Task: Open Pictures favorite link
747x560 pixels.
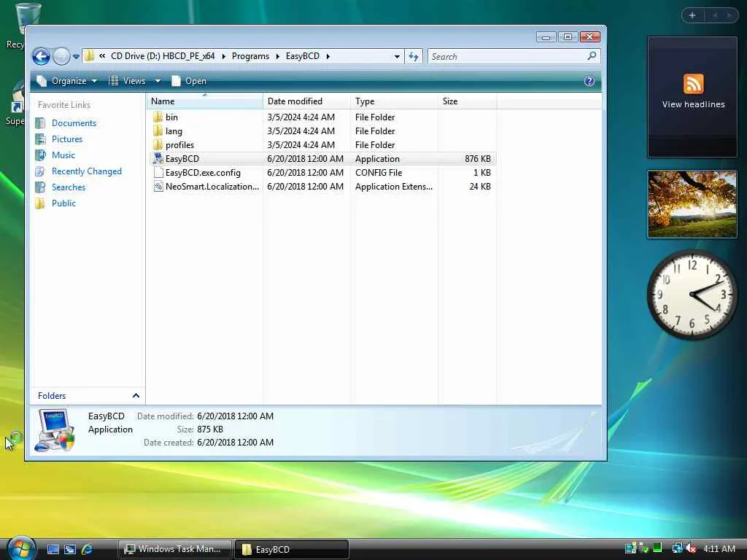Action: click(66, 139)
